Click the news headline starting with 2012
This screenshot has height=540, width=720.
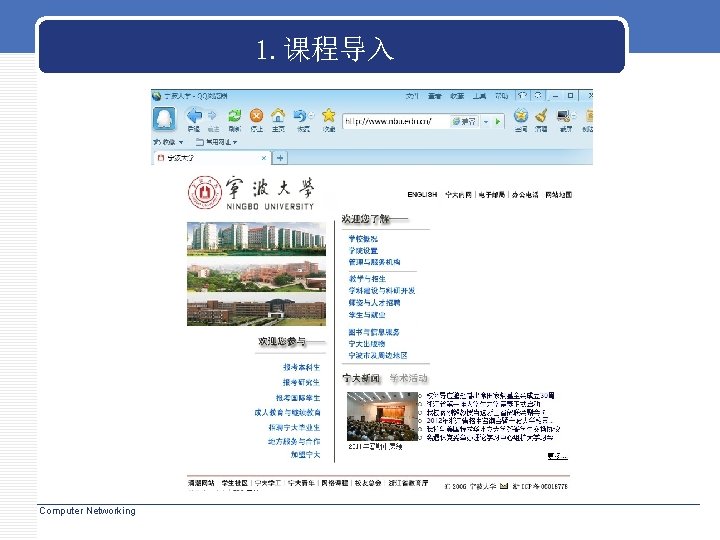point(489,420)
